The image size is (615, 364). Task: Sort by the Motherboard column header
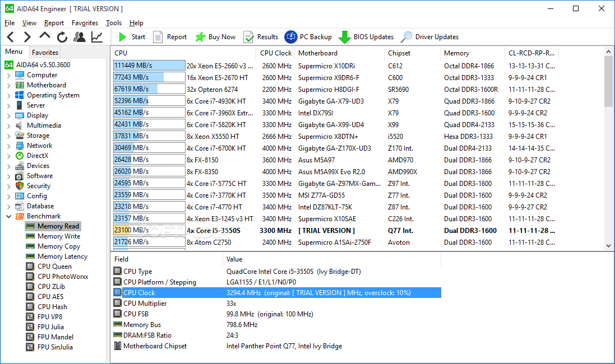point(340,53)
